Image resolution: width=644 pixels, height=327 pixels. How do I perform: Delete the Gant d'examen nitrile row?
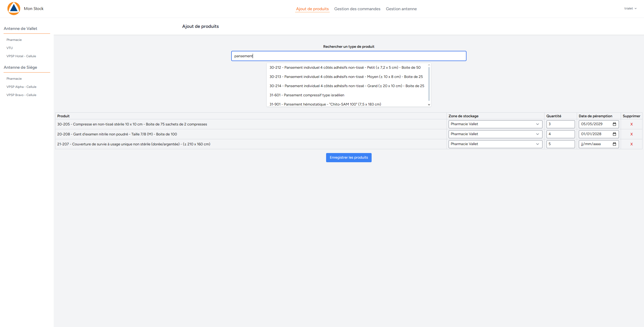pyautogui.click(x=631, y=134)
